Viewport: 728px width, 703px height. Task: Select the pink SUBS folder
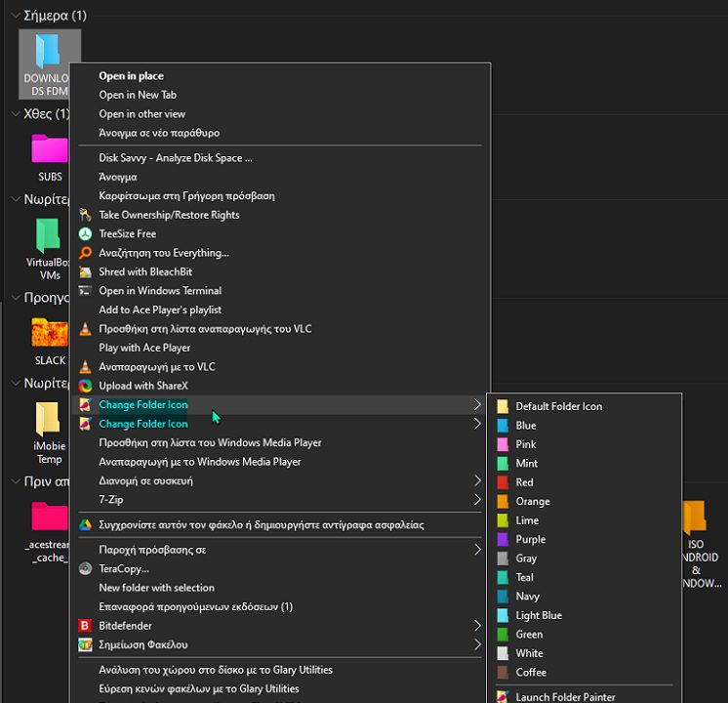click(50, 158)
